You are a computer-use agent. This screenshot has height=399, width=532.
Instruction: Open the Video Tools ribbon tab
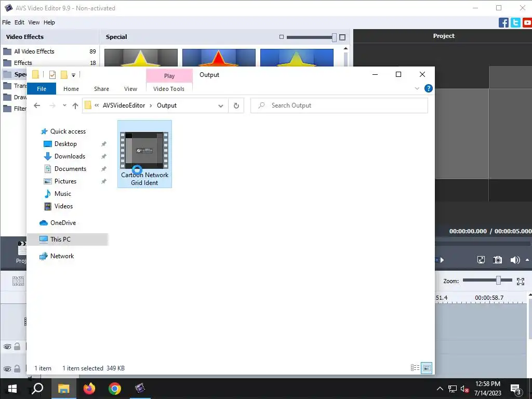(x=169, y=89)
